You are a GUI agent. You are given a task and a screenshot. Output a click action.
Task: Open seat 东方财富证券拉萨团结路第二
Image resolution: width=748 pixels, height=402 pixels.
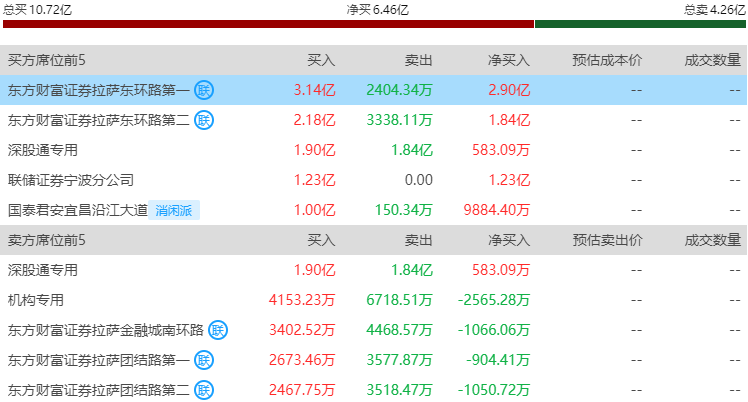pyautogui.click(x=99, y=390)
